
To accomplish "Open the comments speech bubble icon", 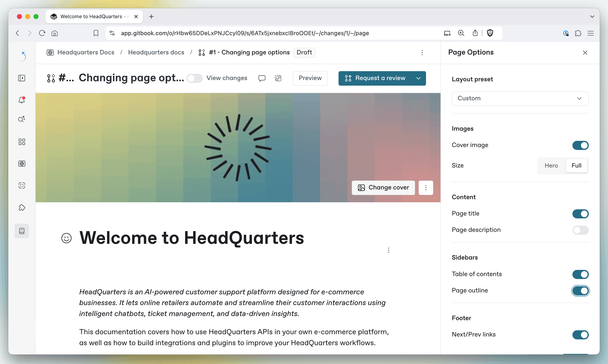I will click(x=262, y=78).
